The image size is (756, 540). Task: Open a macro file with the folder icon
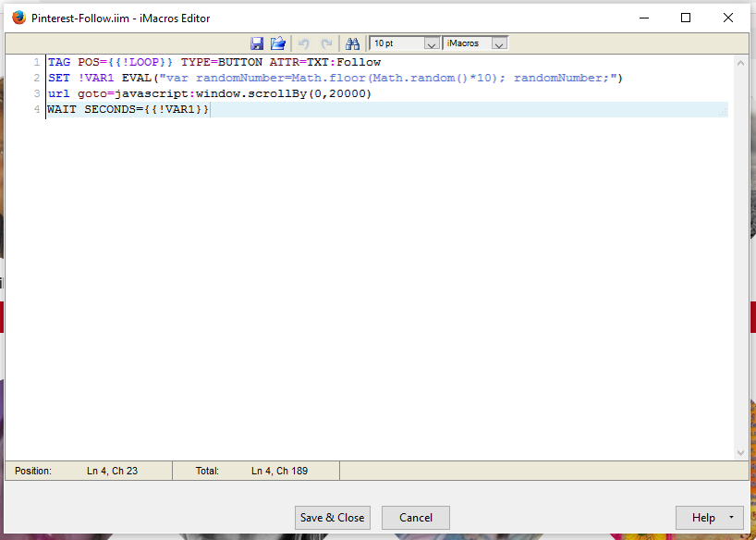click(277, 43)
